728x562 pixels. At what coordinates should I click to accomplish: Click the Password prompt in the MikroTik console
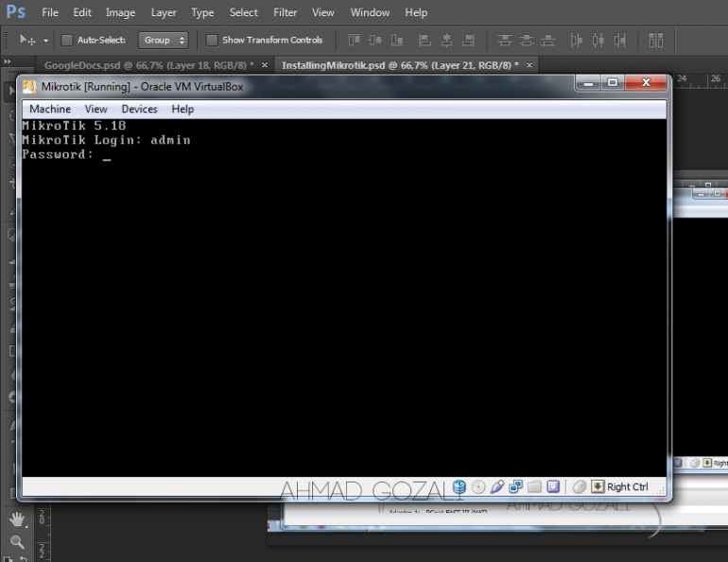57,155
